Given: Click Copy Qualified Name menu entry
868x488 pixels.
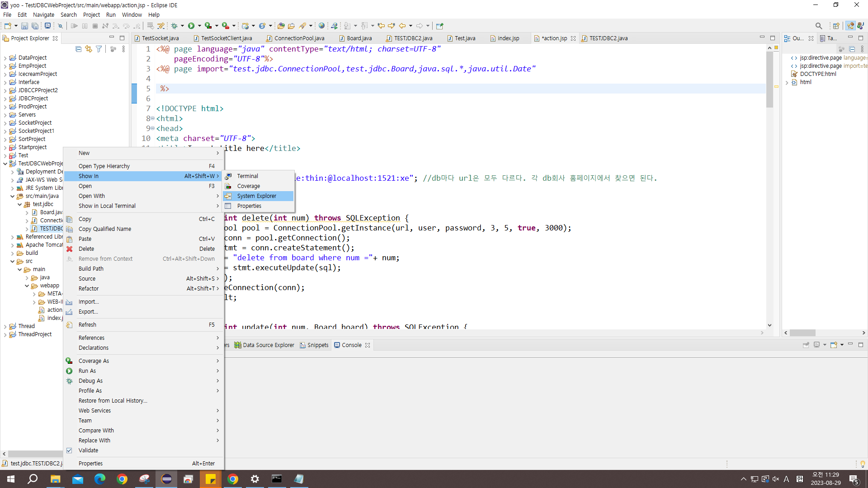Looking at the screenshot, I should point(104,229).
